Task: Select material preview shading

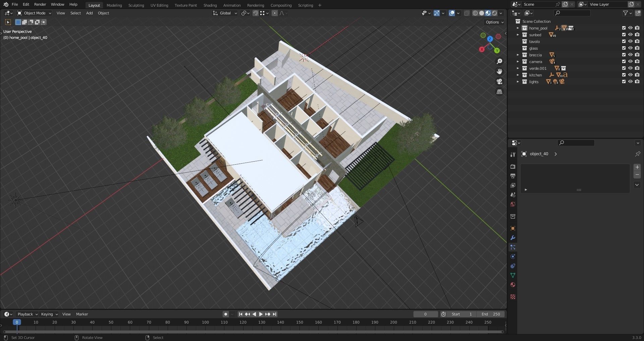Action: 488,13
